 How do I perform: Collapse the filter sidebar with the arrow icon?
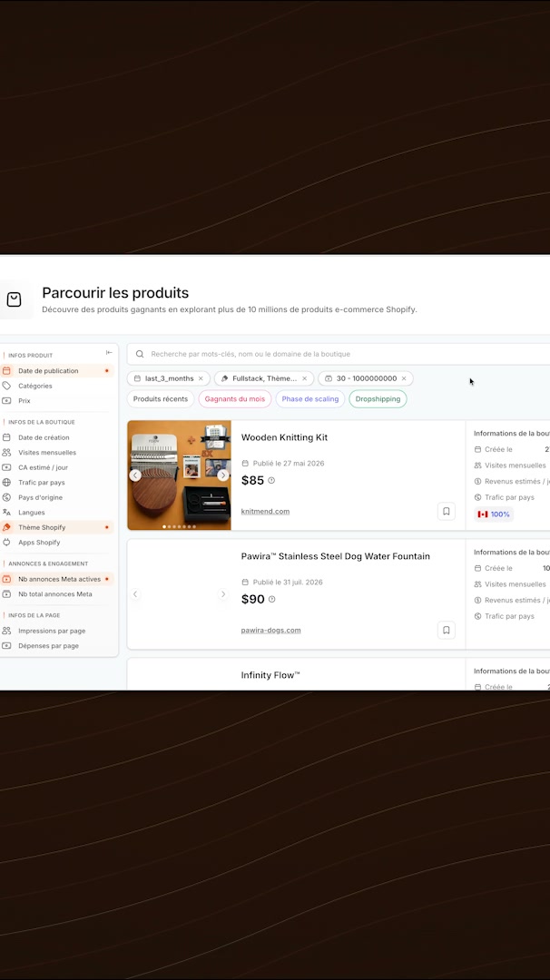click(109, 352)
